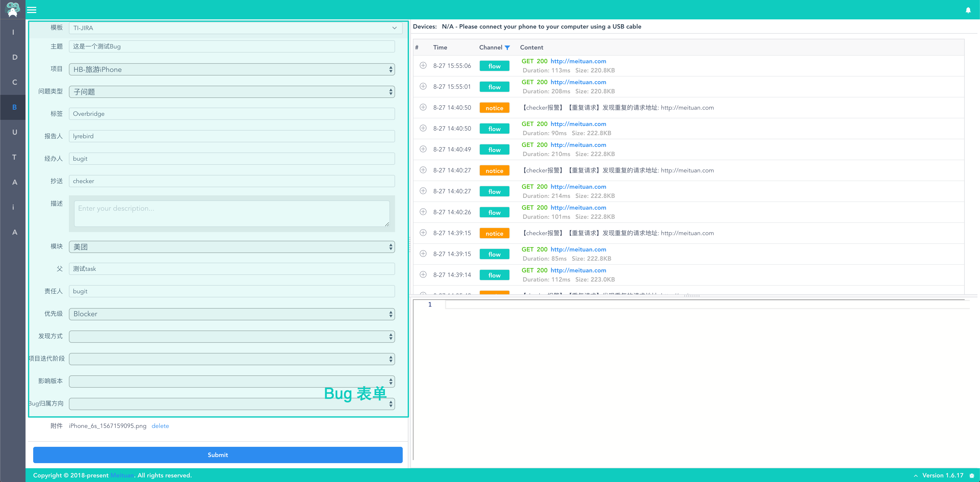The height and width of the screenshot is (482, 980).
Task: Expand the 15:55:06 flow row plus icon
Action: coord(423,65)
